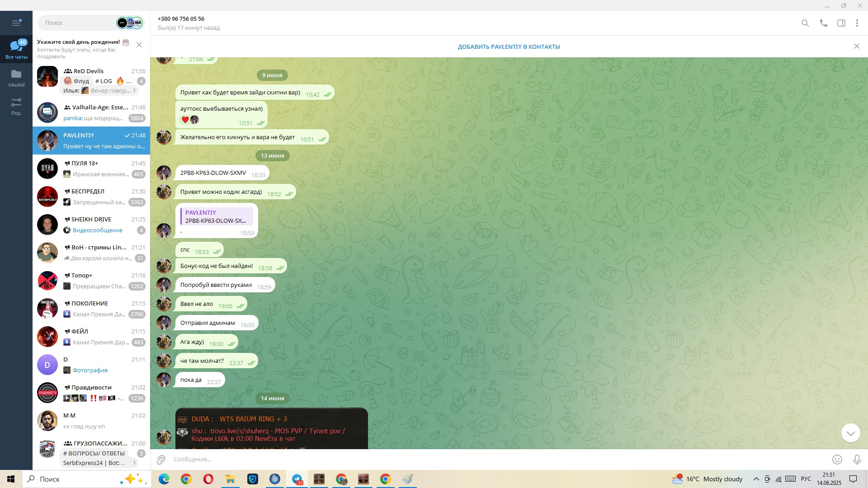Open the three-dot chat options menu
The height and width of the screenshot is (488, 868).
click(x=857, y=23)
